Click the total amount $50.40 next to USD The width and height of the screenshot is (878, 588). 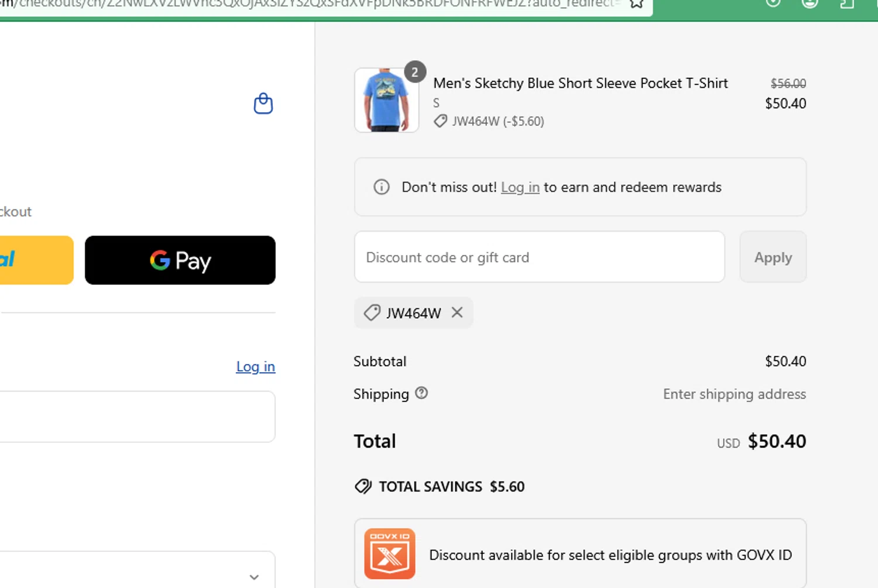[x=777, y=441]
